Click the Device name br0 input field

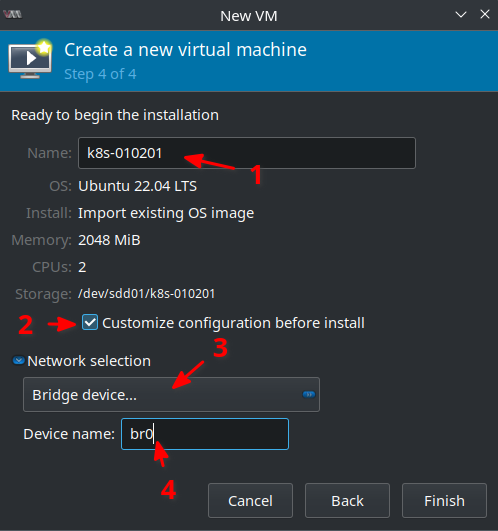point(205,434)
